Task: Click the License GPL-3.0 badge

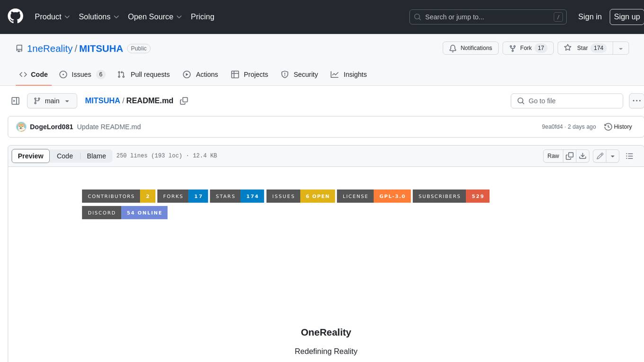Action: (x=374, y=196)
